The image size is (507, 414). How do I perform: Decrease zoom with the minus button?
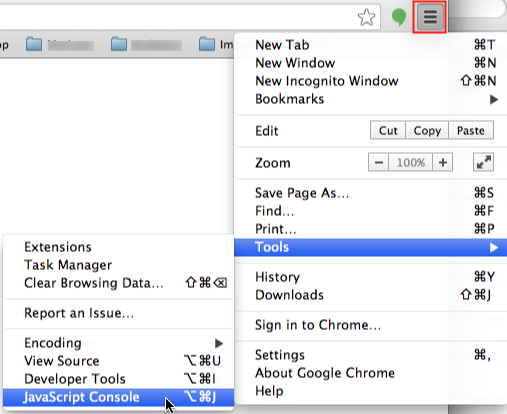coord(378,162)
